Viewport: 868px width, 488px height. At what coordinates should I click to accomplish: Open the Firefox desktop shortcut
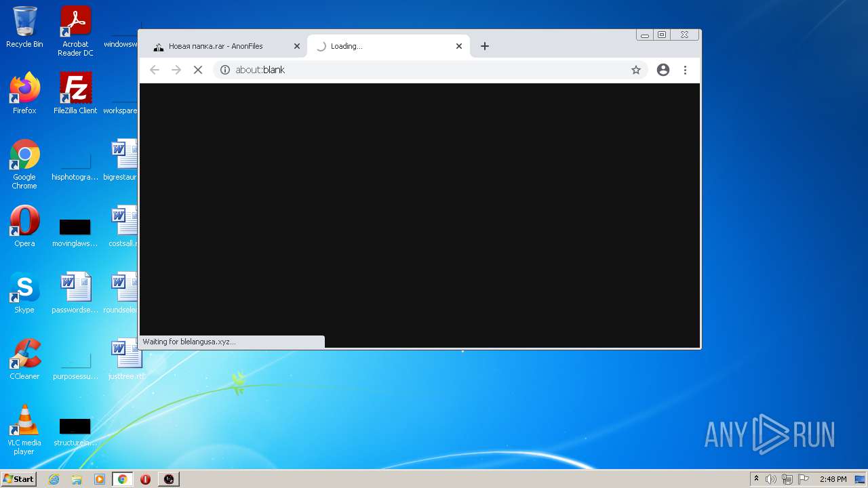click(24, 94)
